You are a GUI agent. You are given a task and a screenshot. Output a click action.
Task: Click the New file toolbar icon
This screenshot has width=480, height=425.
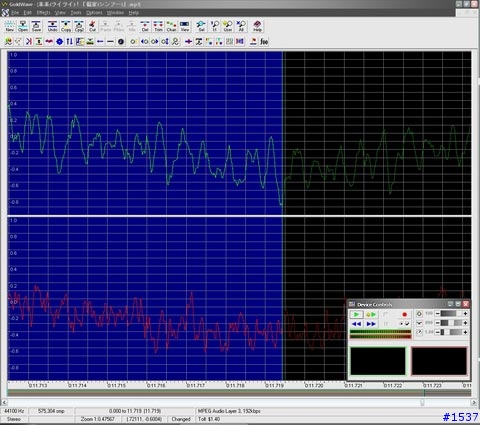click(x=10, y=26)
